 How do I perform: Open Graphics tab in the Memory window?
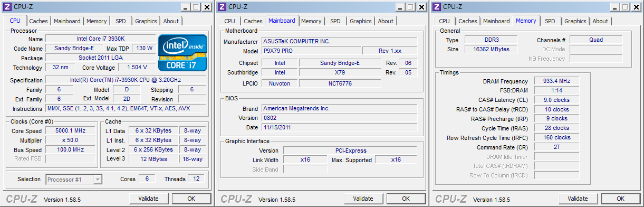[x=575, y=21]
